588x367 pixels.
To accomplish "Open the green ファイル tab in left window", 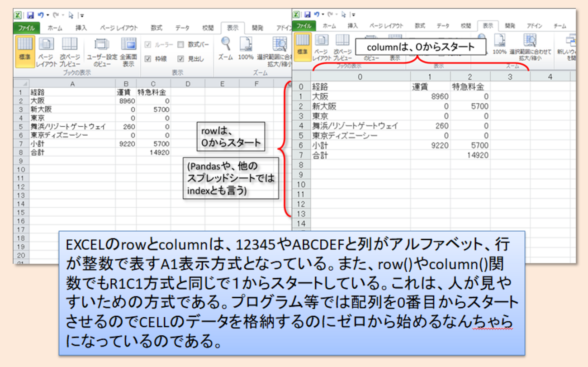I will click(26, 28).
